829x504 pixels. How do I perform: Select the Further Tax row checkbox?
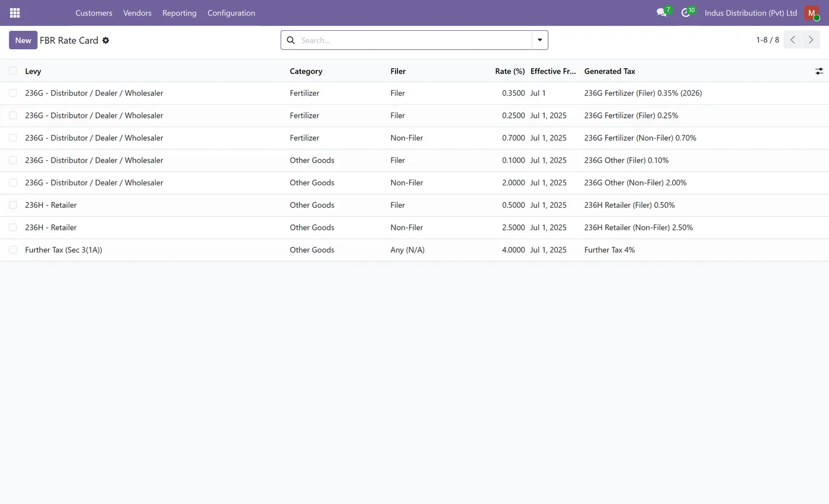(x=13, y=250)
